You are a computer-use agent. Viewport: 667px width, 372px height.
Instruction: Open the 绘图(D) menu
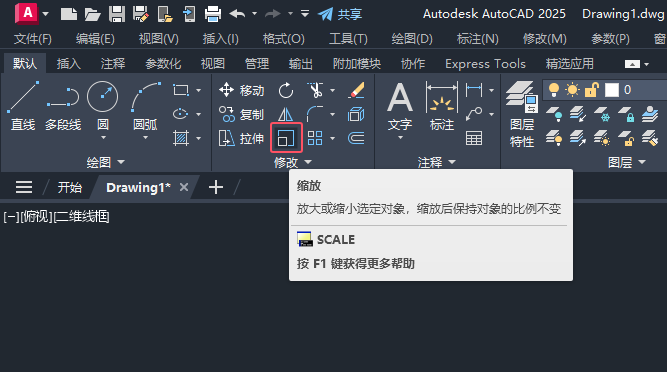click(412, 39)
